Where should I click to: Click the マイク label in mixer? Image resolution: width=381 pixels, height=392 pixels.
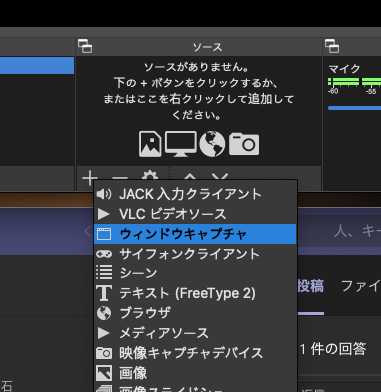344,69
